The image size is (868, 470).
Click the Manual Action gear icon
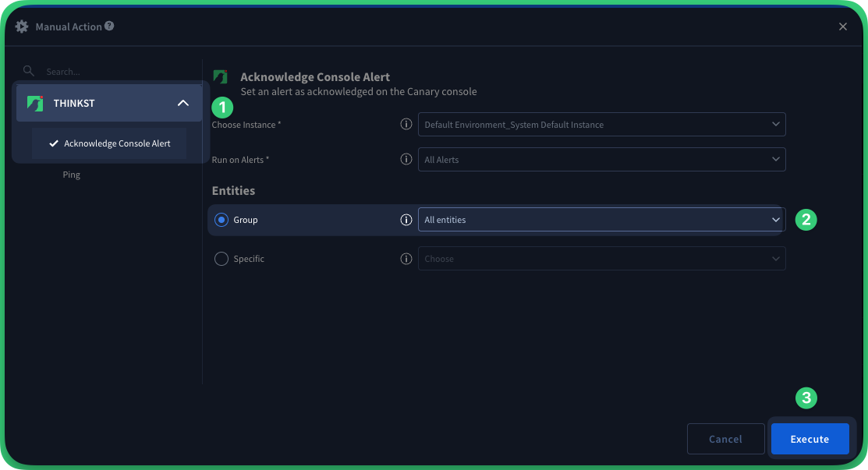[22, 27]
